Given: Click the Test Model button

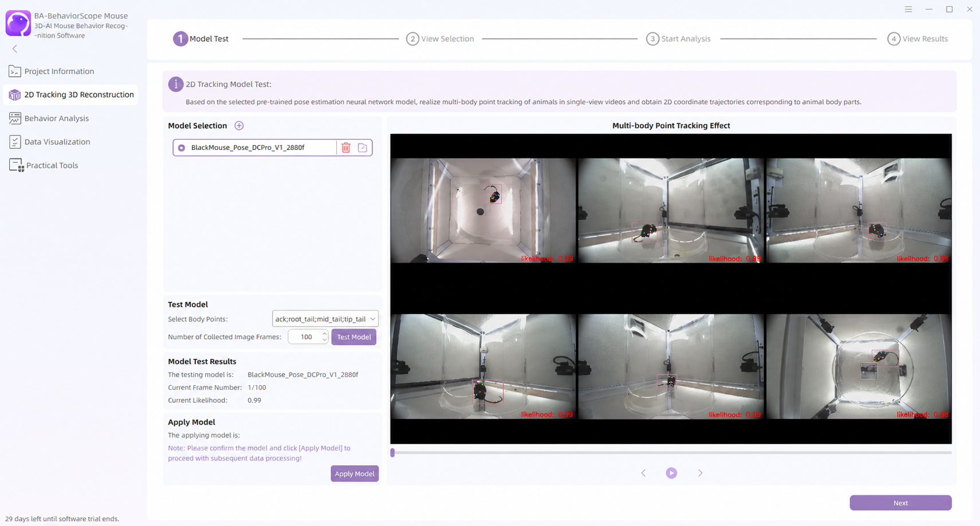Looking at the screenshot, I should coord(354,337).
